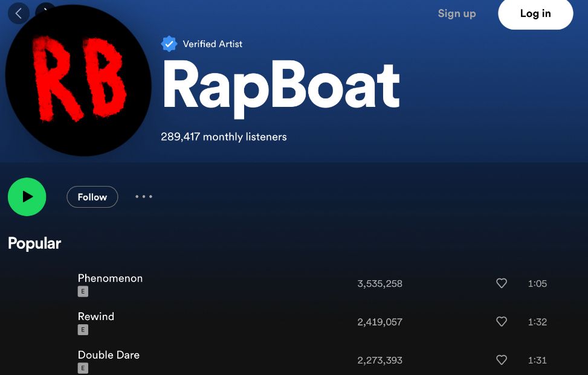Open the track Phenomenon
This screenshot has height=375, width=588.
110,278
